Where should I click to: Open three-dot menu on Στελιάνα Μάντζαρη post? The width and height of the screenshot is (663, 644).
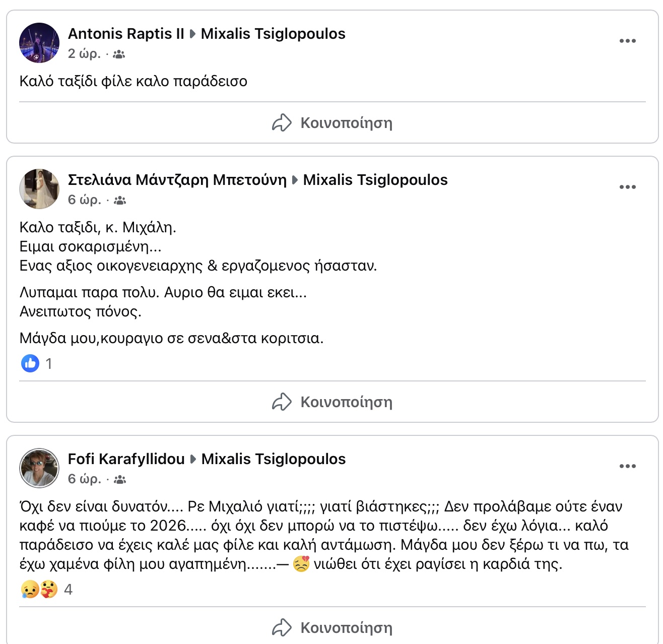[x=627, y=187]
